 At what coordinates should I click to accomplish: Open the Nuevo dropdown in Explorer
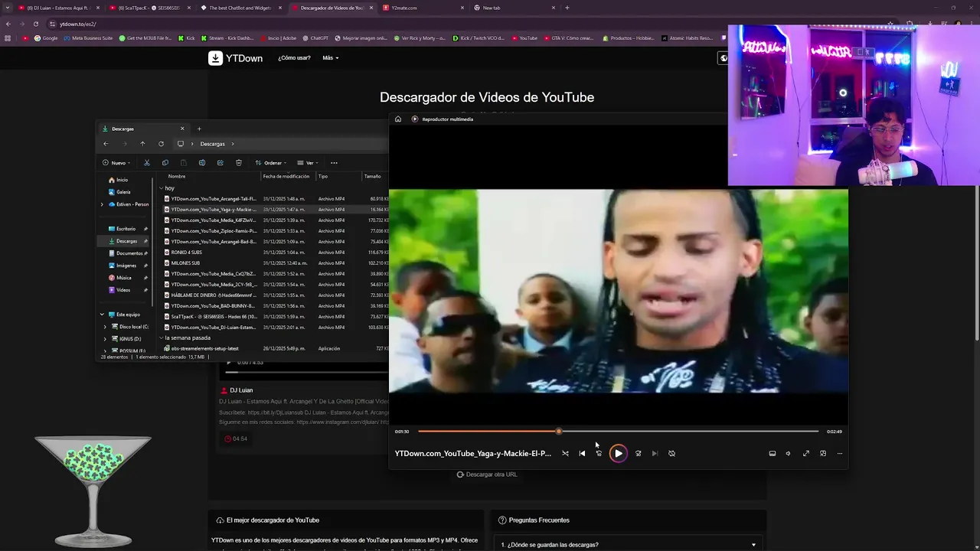click(116, 162)
